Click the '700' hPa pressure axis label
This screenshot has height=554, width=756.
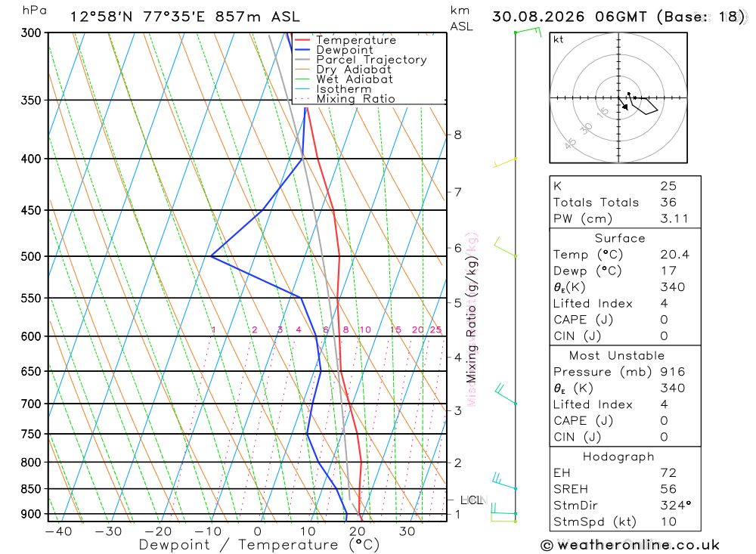click(31, 404)
